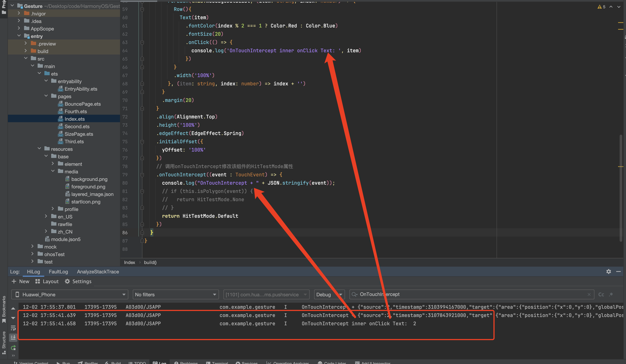Click the Index breadcrumb

point(129,262)
